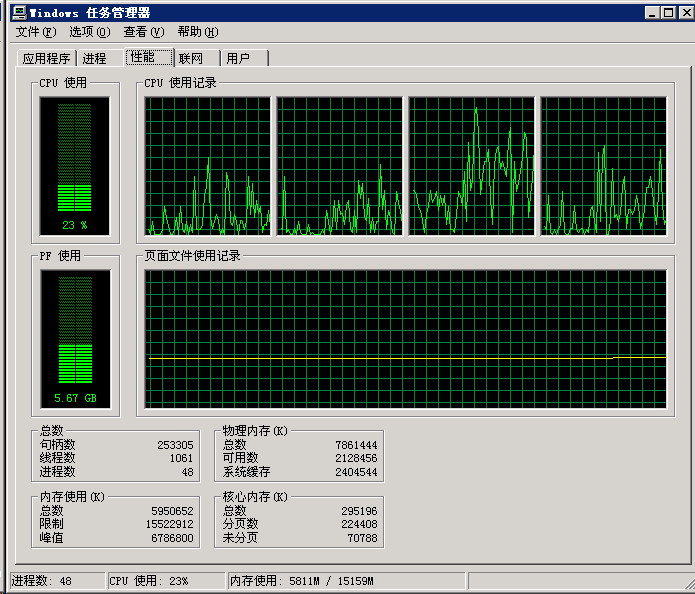Click the 线程数 value 1061
Image resolution: width=695 pixels, height=594 pixels.
[x=181, y=458]
